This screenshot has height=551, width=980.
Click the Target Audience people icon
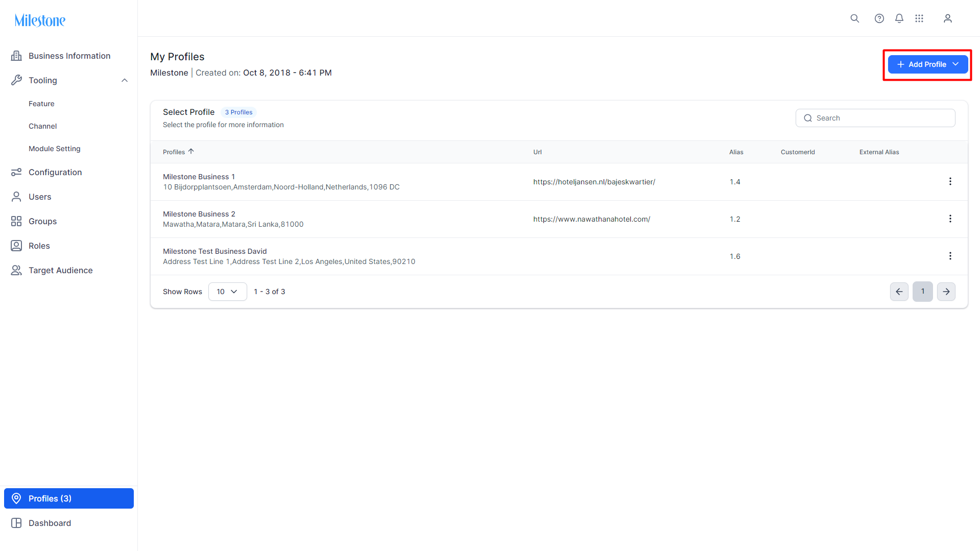[x=16, y=270]
